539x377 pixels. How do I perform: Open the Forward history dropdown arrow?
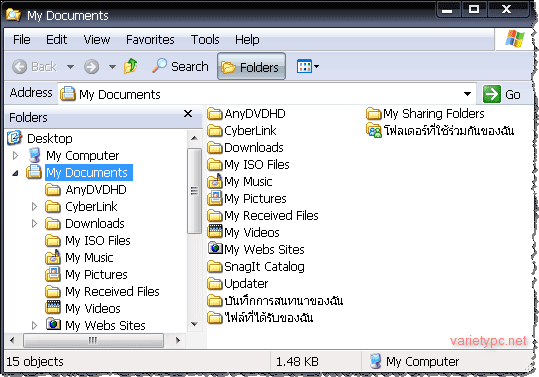tap(112, 67)
